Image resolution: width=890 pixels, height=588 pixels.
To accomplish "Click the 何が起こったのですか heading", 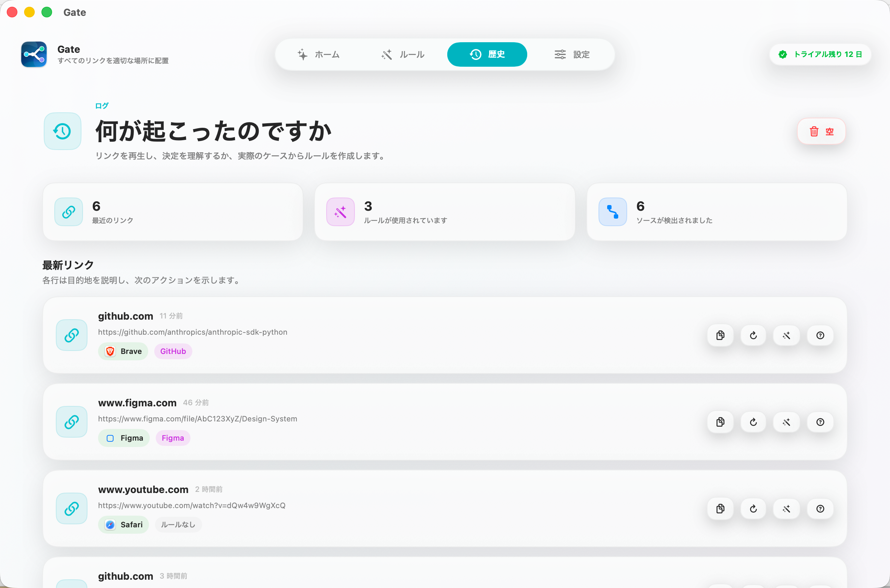I will [x=213, y=131].
